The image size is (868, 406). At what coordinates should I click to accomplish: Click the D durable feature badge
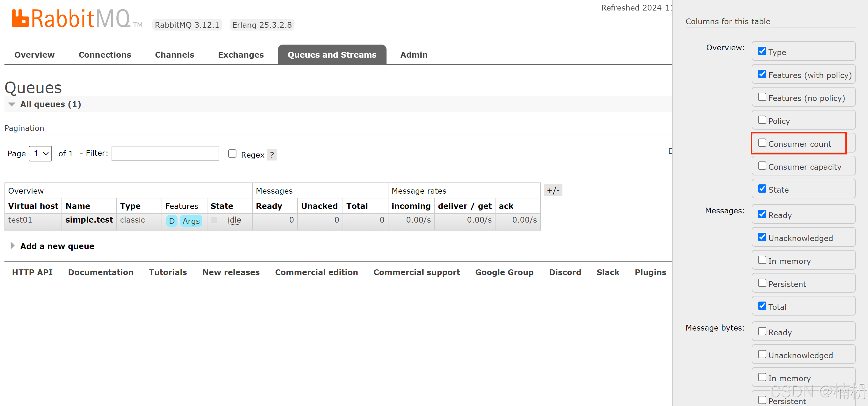(x=171, y=221)
